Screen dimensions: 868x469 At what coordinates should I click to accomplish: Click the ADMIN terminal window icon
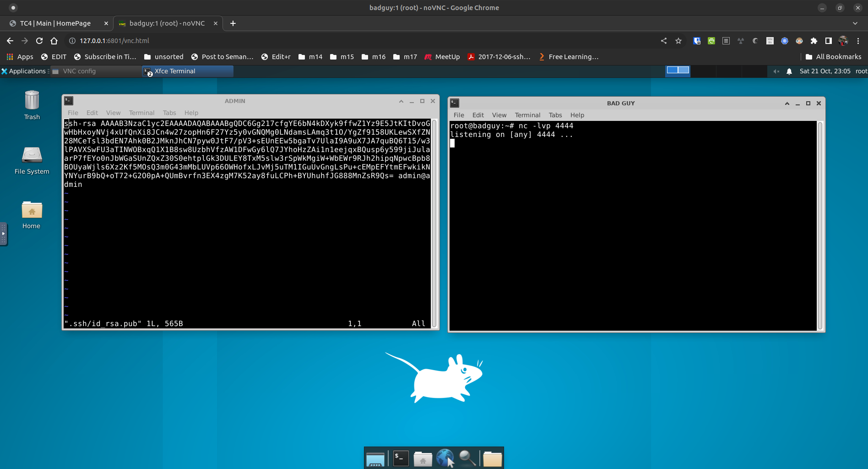tap(69, 101)
